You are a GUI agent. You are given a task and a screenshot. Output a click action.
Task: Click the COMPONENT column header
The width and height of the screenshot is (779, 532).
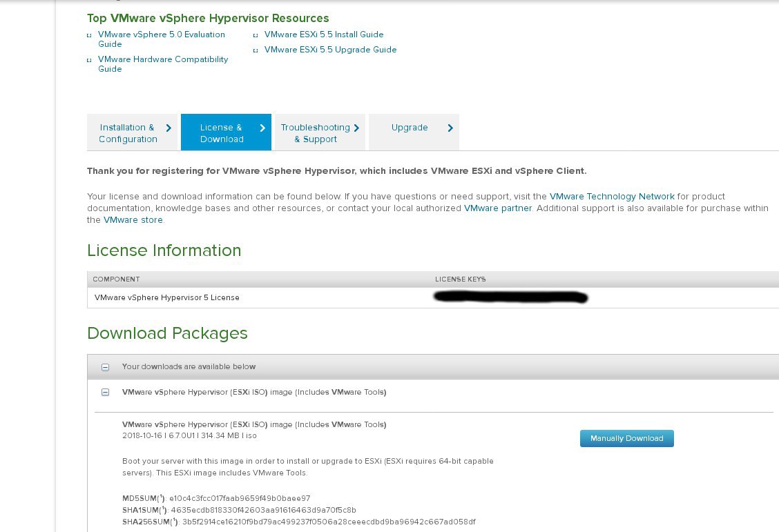116,279
